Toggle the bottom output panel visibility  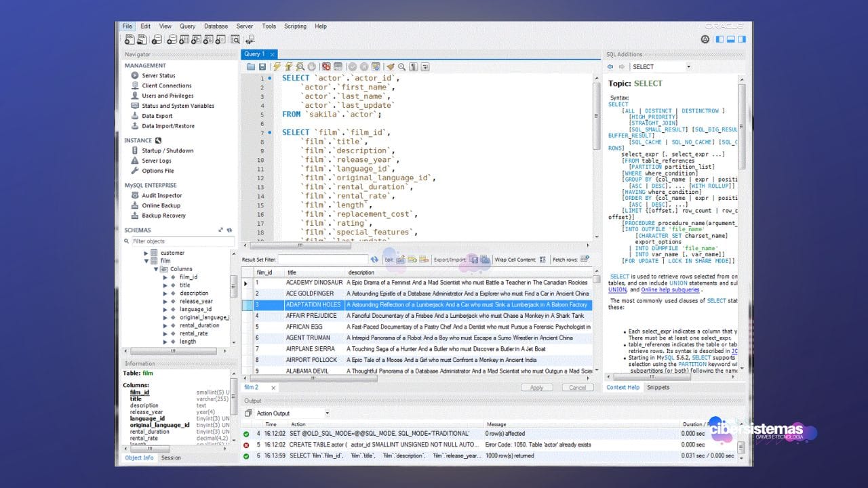(730, 39)
